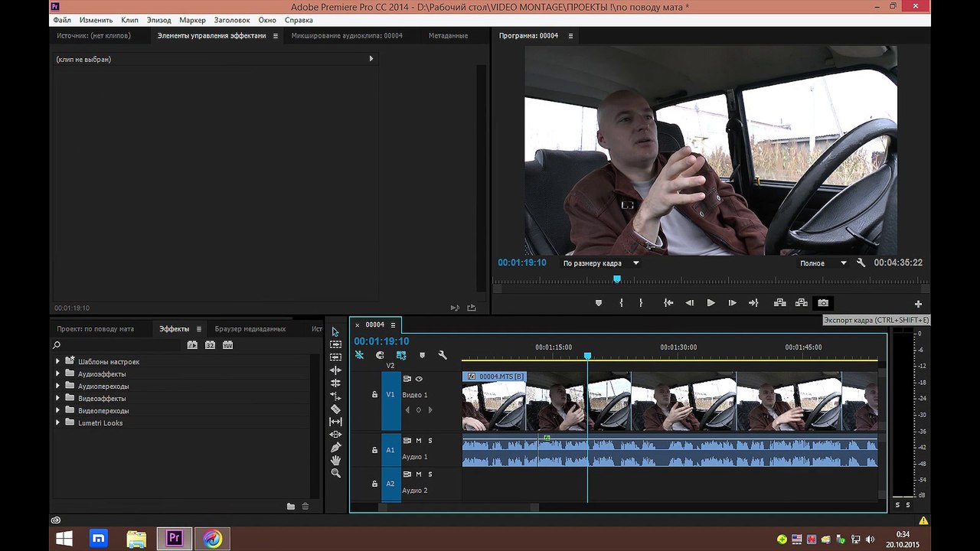The width and height of the screenshot is (980, 551).
Task: Switch to Браузер медиаданных tab
Action: click(250, 329)
